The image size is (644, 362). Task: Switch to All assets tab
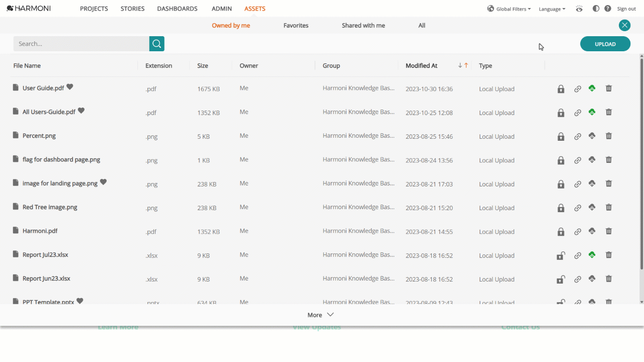[422, 25]
